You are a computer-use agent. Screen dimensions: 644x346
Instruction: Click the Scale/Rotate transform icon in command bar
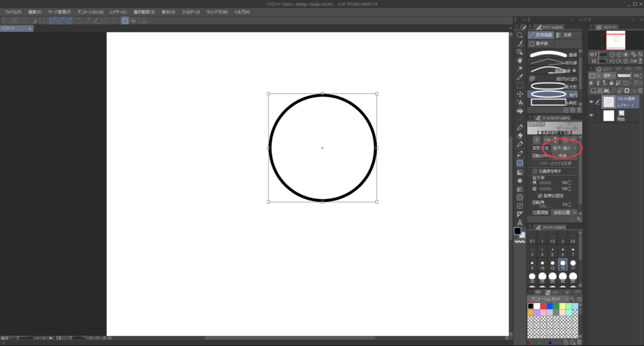click(x=125, y=21)
